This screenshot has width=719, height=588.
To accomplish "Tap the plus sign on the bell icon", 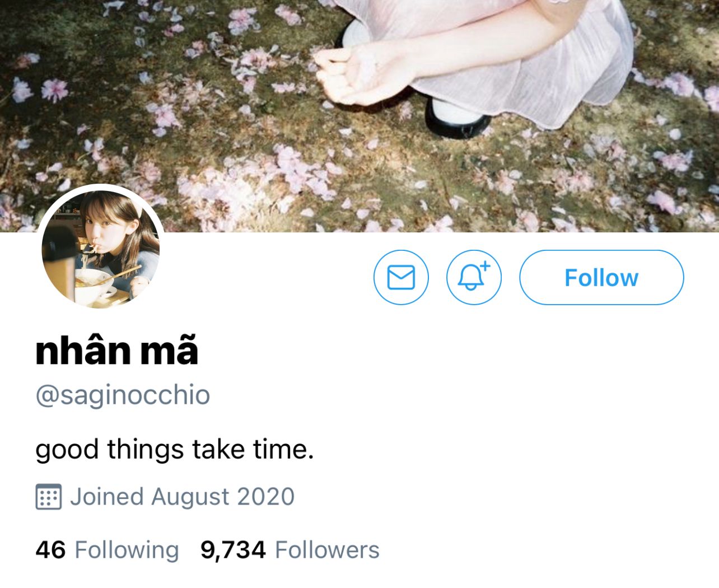I will (485, 266).
